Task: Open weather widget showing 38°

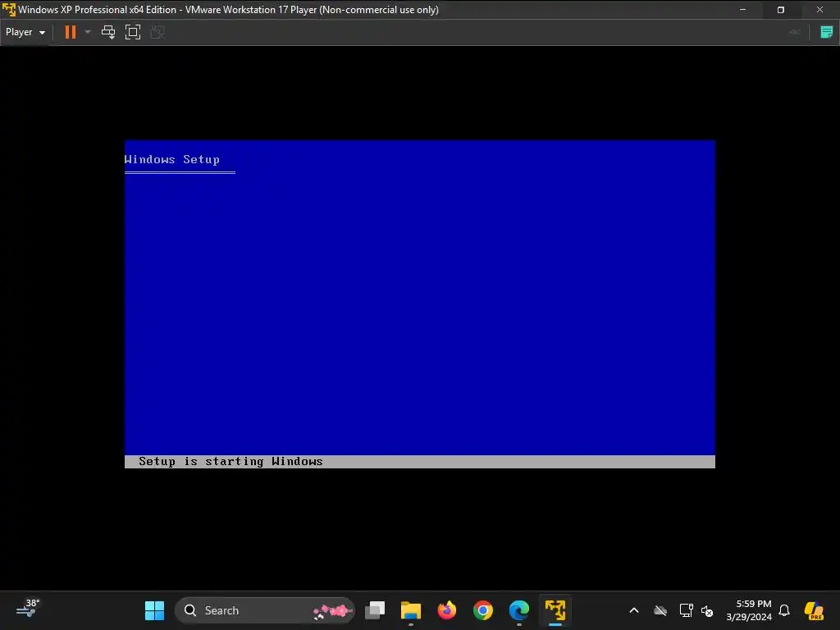Action: (28, 609)
